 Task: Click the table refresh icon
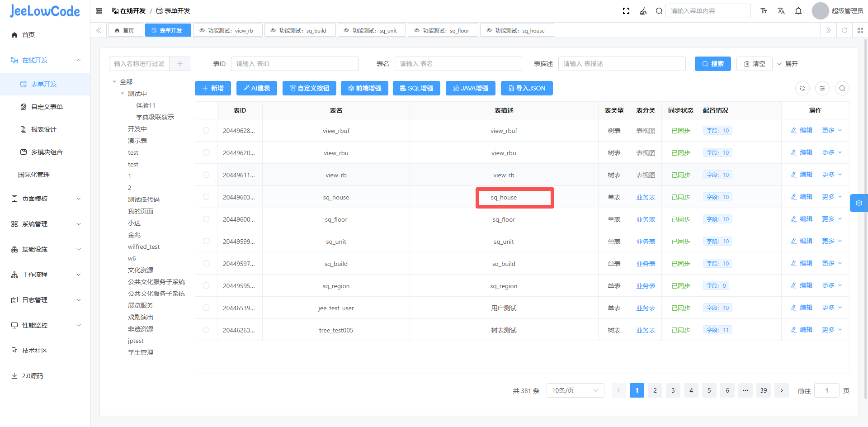tap(802, 88)
